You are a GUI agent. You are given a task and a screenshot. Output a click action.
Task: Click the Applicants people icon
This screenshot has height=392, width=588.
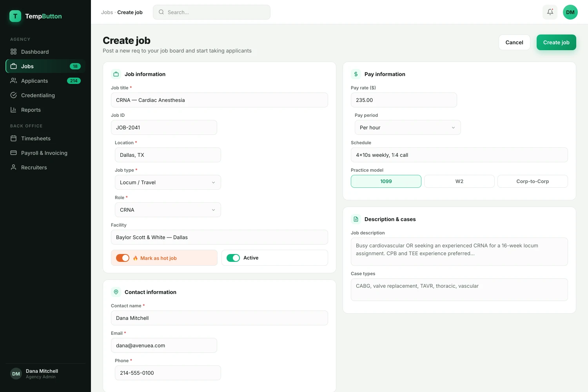point(13,81)
